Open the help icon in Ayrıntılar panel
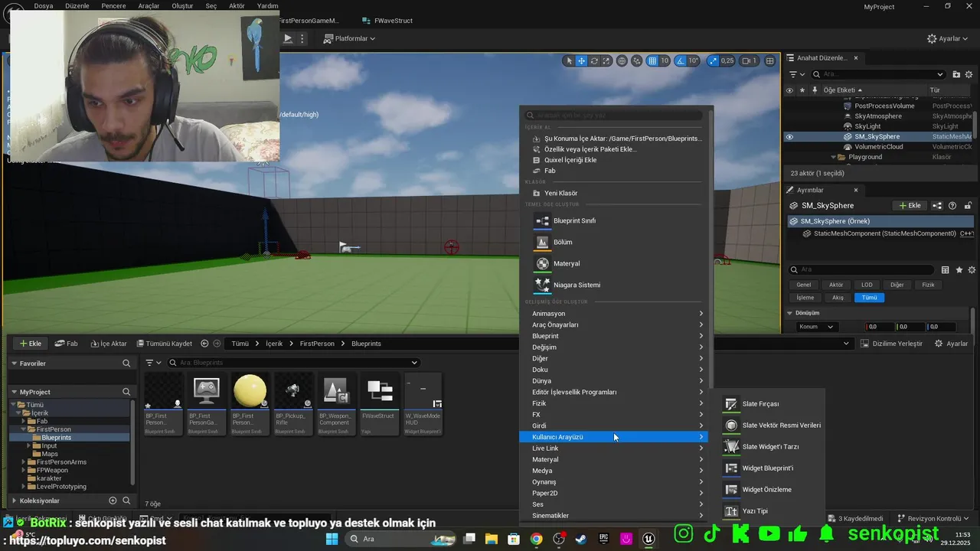Image resolution: width=980 pixels, height=551 pixels. [952, 205]
